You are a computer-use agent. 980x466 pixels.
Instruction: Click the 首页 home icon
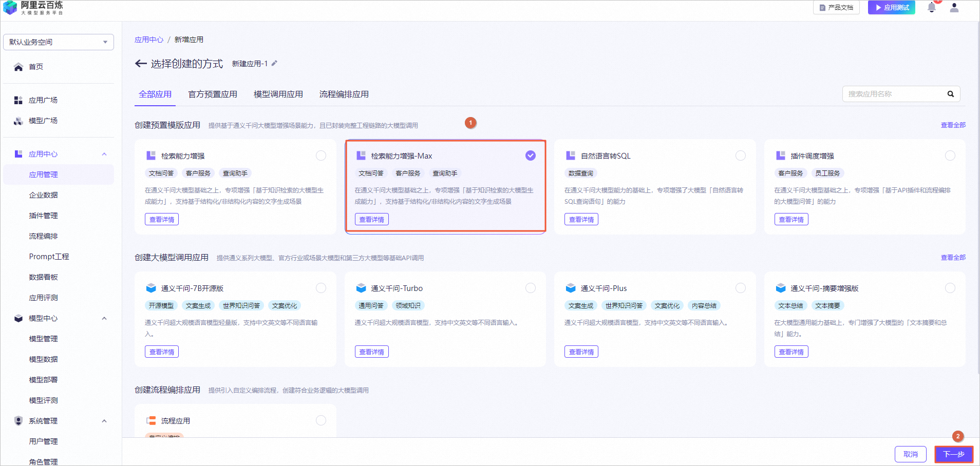click(18, 67)
